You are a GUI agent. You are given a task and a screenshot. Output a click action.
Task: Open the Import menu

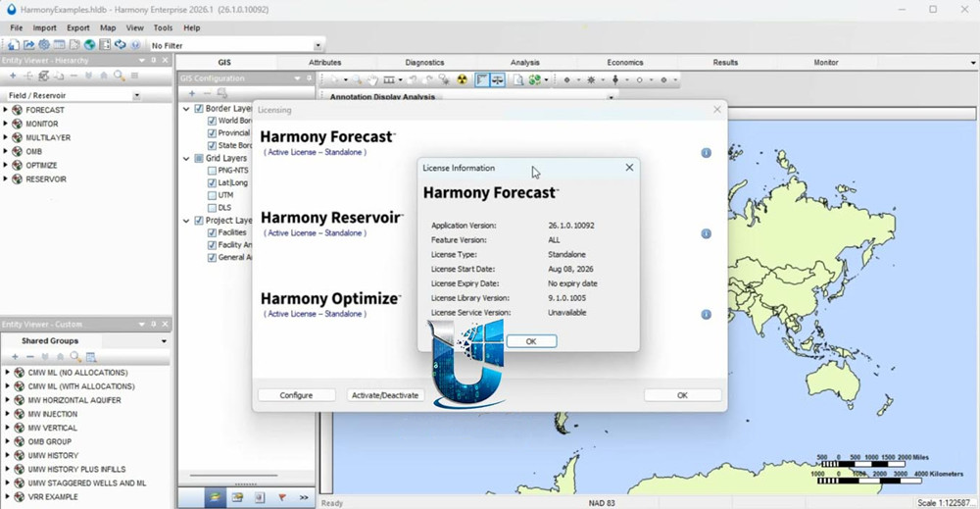(x=44, y=27)
